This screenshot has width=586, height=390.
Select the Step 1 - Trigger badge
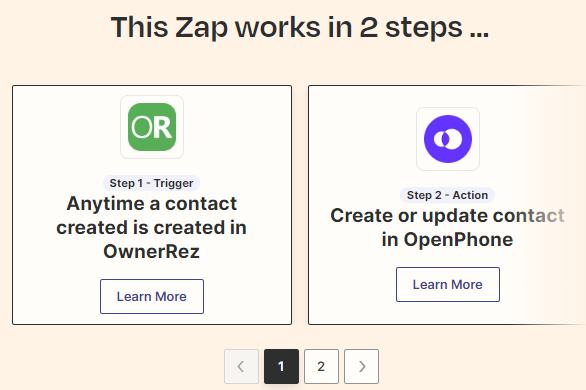click(151, 183)
